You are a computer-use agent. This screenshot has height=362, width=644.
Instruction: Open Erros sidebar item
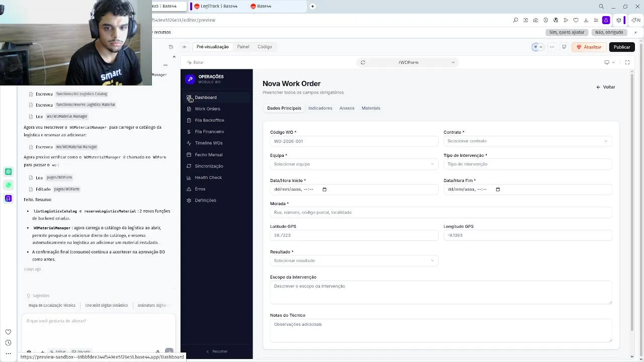pyautogui.click(x=217, y=189)
